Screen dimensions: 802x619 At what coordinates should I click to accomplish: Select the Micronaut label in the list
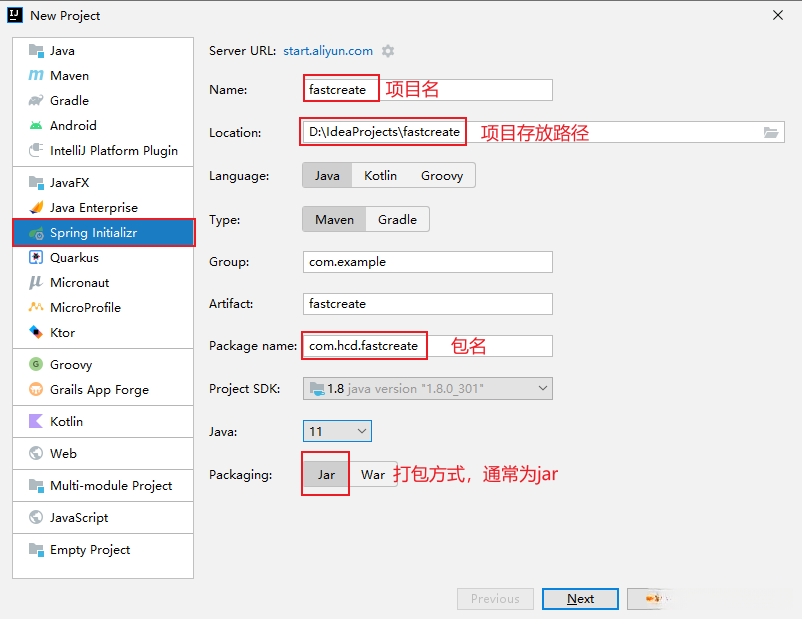tap(79, 282)
